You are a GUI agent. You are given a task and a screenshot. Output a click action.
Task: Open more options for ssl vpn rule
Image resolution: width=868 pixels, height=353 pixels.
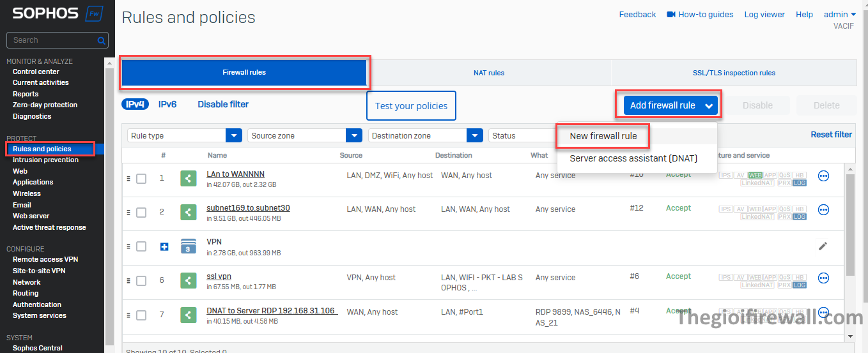click(x=823, y=278)
